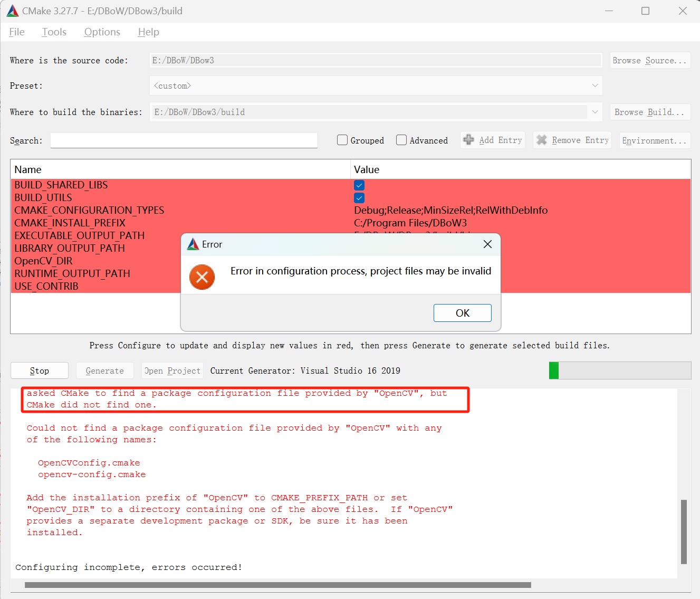Viewport: 700px width, 599px height.
Task: Close the CMake main window
Action: [x=683, y=11]
